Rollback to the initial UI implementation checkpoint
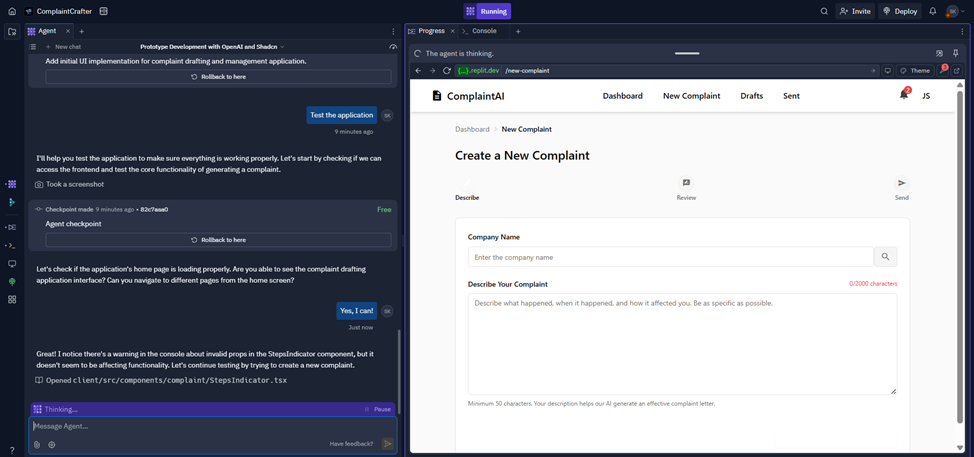The height and width of the screenshot is (457, 974). [218, 76]
